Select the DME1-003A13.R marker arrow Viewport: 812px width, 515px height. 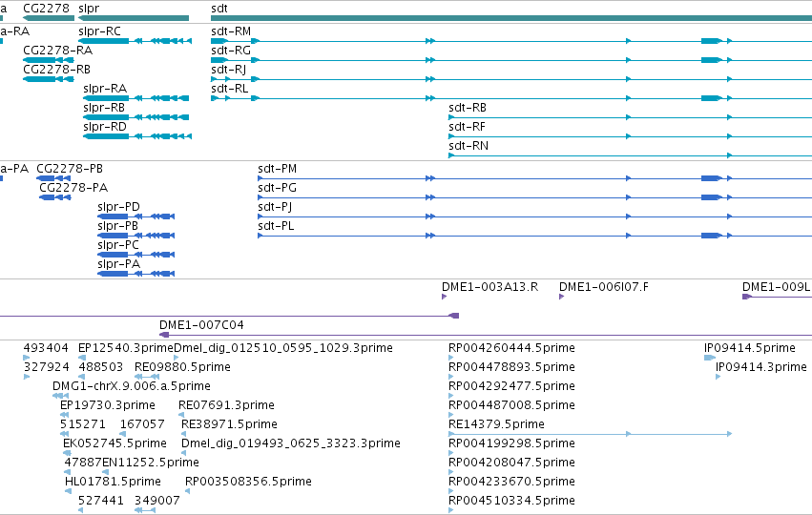pos(445,298)
